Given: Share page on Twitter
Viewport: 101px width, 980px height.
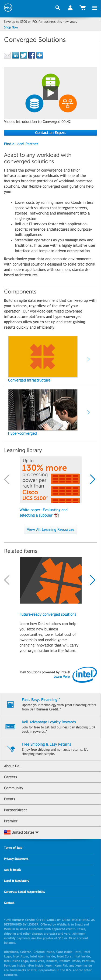Looking at the screenshot, I should 24,55.
